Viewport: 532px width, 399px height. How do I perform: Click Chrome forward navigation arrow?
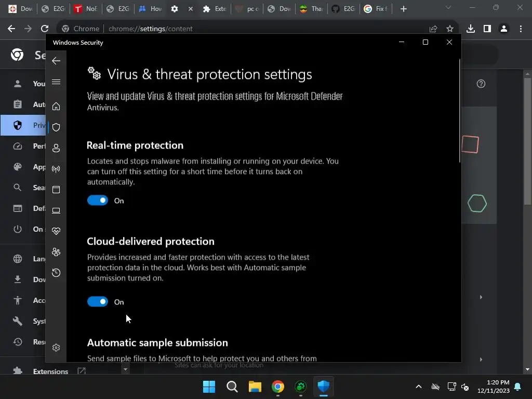click(x=28, y=29)
